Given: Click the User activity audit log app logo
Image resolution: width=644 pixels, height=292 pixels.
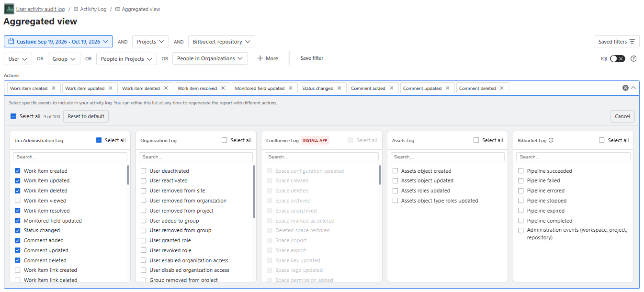Looking at the screenshot, I should point(9,9).
